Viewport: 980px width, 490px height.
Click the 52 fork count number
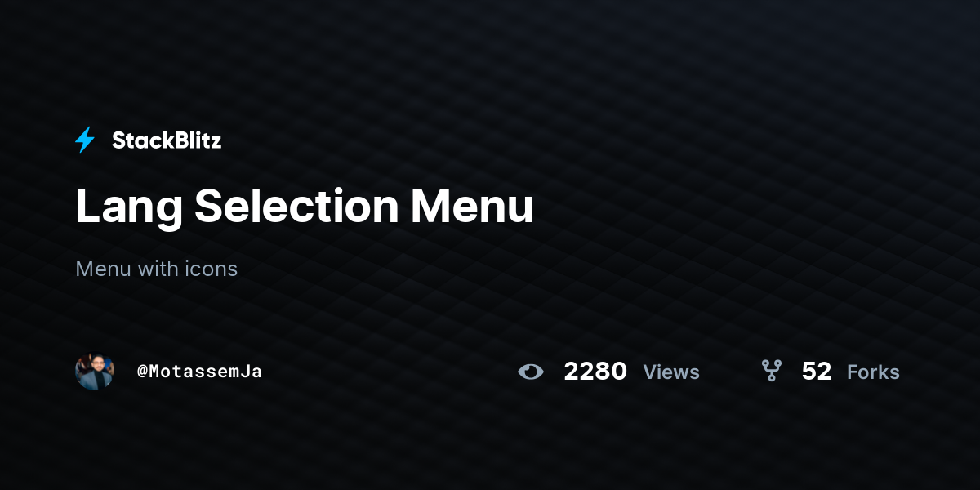click(817, 372)
